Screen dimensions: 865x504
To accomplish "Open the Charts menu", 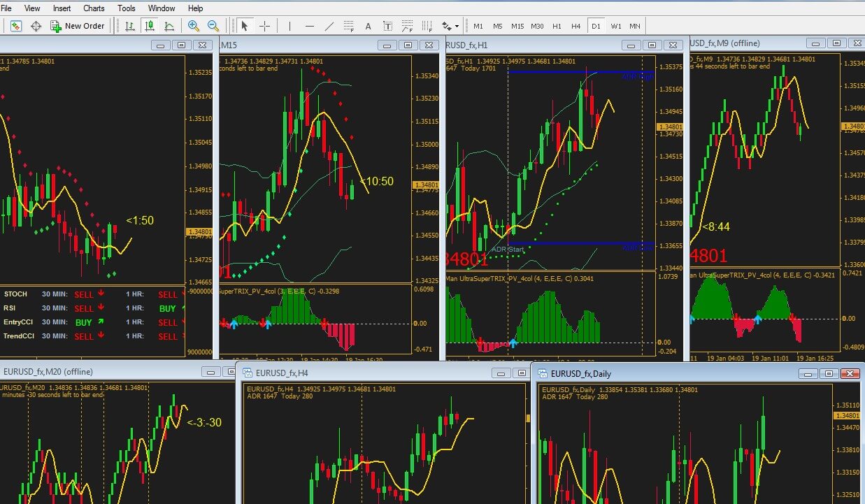I will click(x=94, y=8).
